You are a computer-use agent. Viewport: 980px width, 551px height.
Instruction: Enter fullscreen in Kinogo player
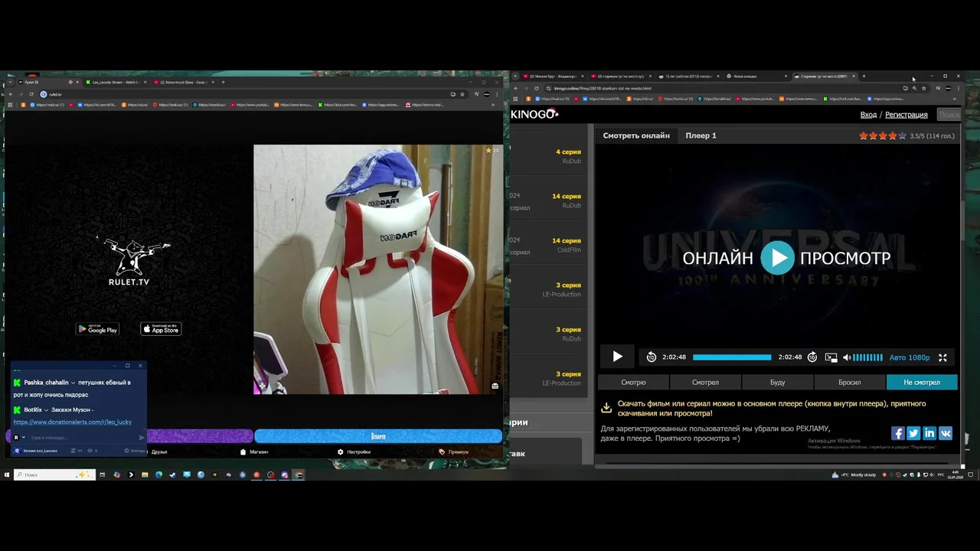(942, 357)
